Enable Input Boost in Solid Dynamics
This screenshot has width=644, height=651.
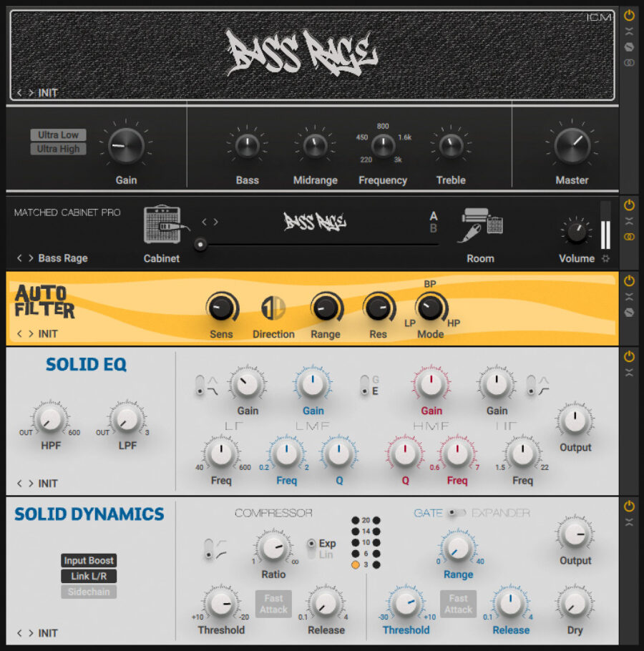[x=88, y=560]
